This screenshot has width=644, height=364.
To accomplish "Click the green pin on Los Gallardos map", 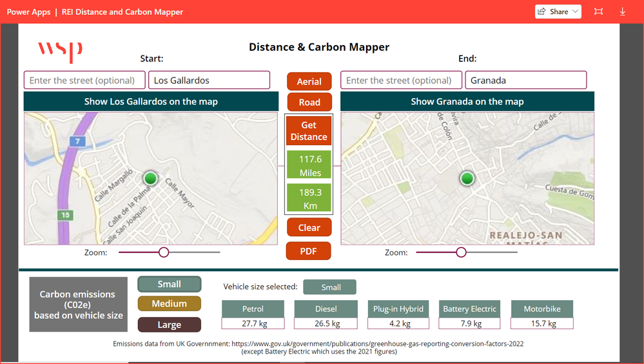I will [x=151, y=179].
